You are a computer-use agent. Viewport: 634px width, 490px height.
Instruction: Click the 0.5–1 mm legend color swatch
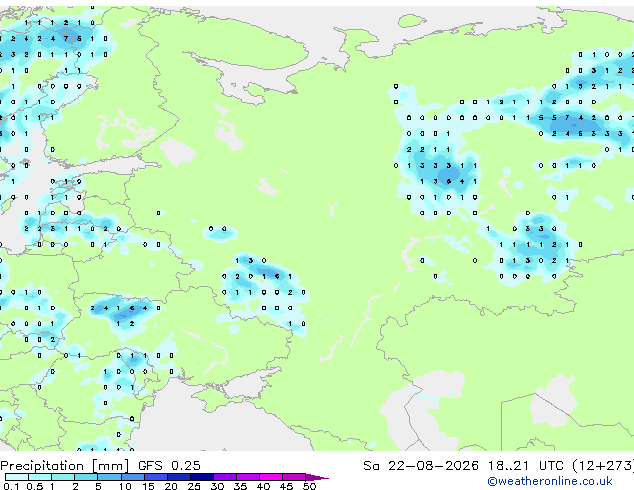pos(40,477)
